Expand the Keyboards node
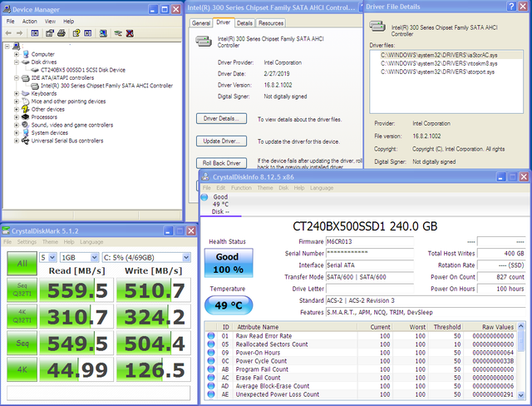Image resolution: width=532 pixels, height=406 pixels. tap(17, 93)
